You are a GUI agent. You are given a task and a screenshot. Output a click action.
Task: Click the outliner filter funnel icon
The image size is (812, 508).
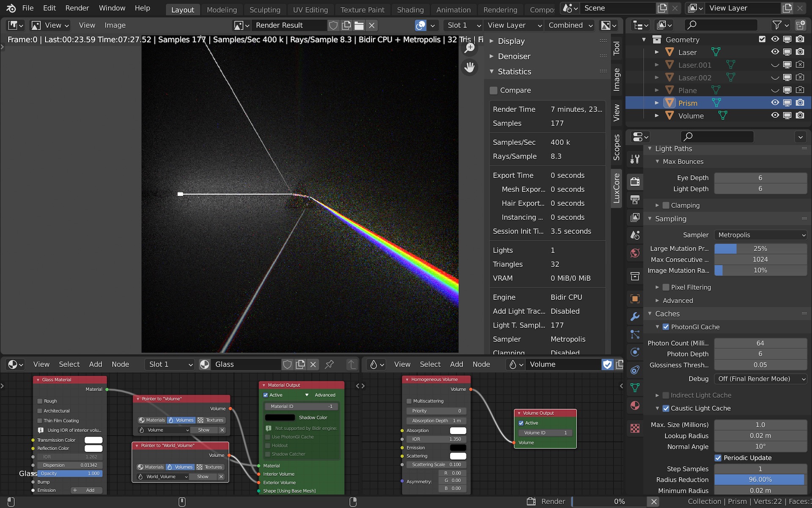click(x=777, y=25)
